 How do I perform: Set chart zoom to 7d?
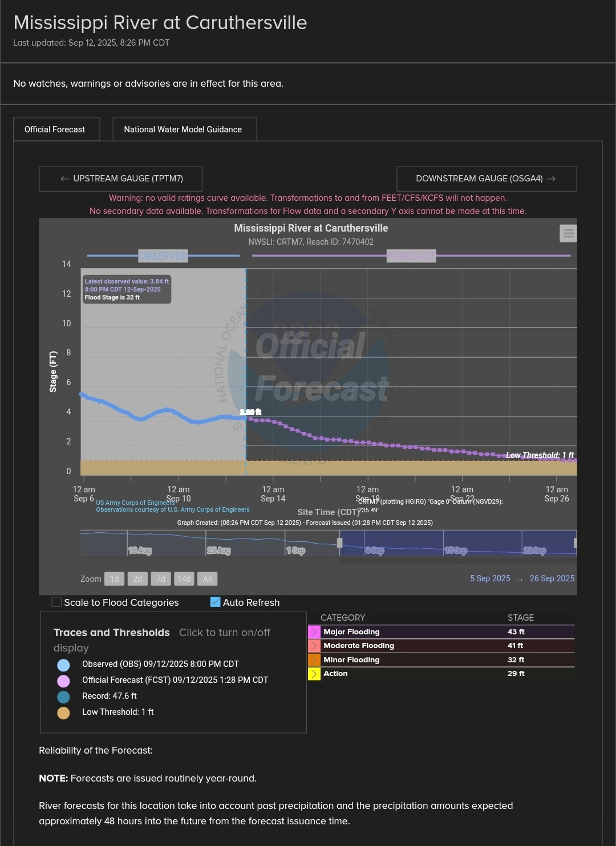click(x=161, y=579)
